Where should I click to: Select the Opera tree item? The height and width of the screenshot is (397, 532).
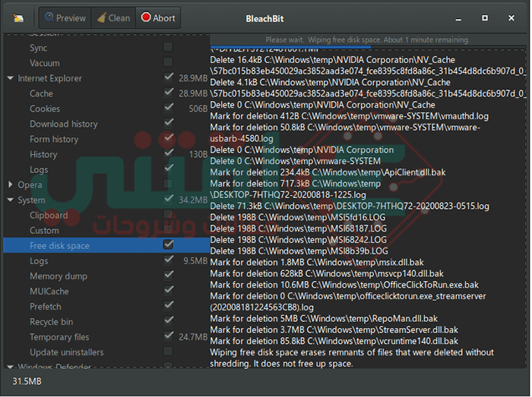pos(30,185)
